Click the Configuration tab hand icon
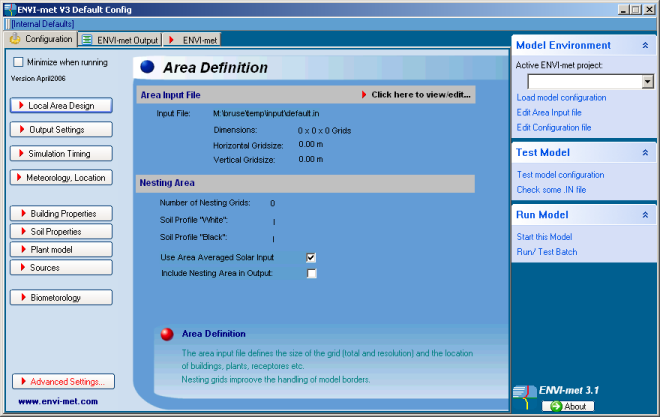Viewport: 660px width, 417px height. (15, 39)
